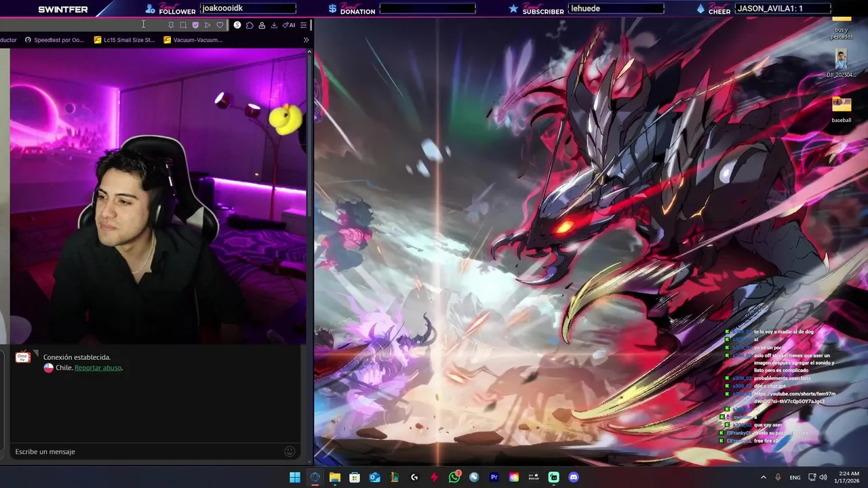The height and width of the screenshot is (488, 868).
Task: Open Microsoft Store from the taskbar
Action: tap(355, 477)
